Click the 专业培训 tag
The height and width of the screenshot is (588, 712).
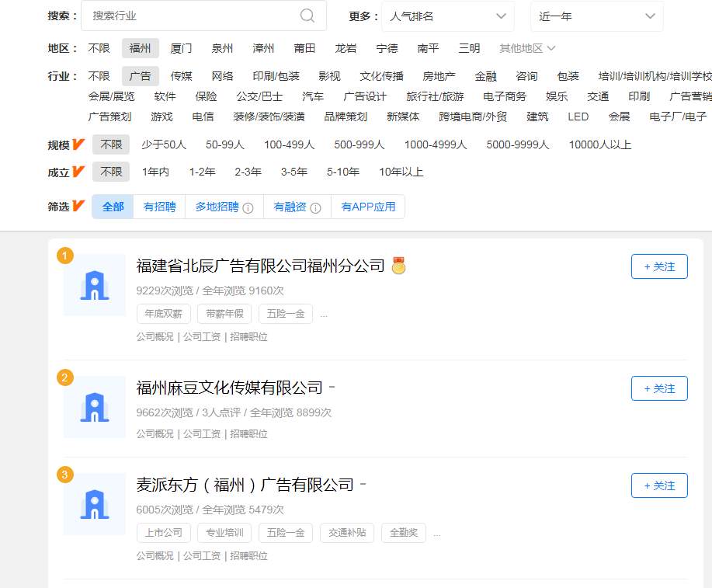click(224, 533)
